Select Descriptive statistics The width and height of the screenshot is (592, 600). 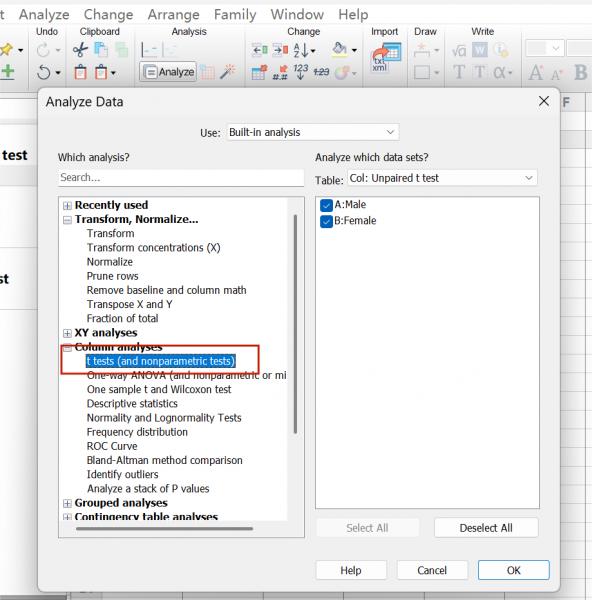(x=132, y=404)
